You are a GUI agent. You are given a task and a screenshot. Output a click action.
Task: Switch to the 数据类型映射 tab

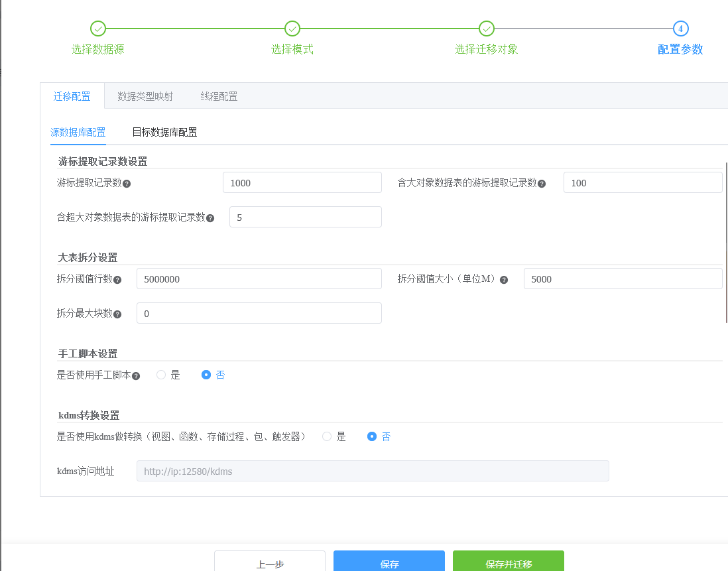coord(145,96)
